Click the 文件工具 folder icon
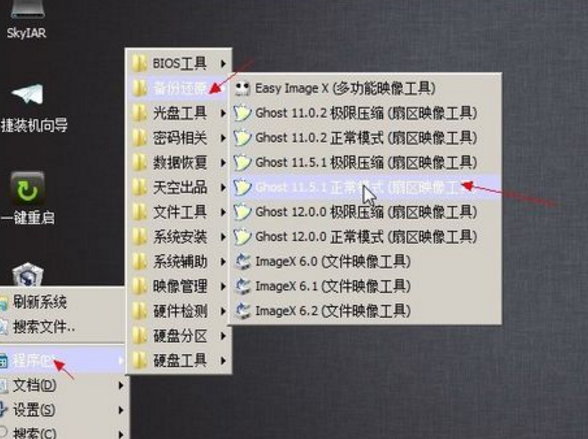The height and width of the screenshot is (439, 588). pos(140,212)
